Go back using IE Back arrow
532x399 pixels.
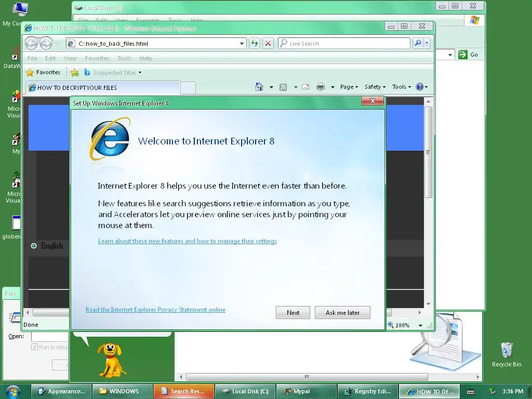tap(32, 44)
